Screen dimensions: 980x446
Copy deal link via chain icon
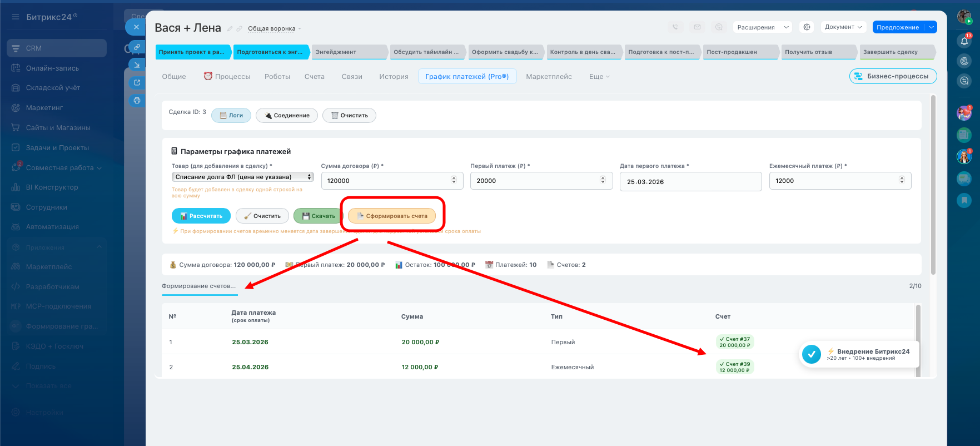tap(240, 28)
